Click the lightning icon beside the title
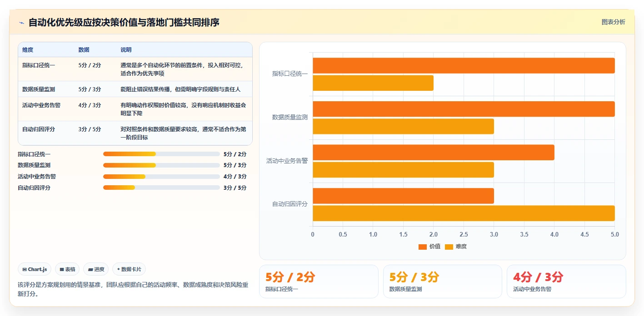 22,23
